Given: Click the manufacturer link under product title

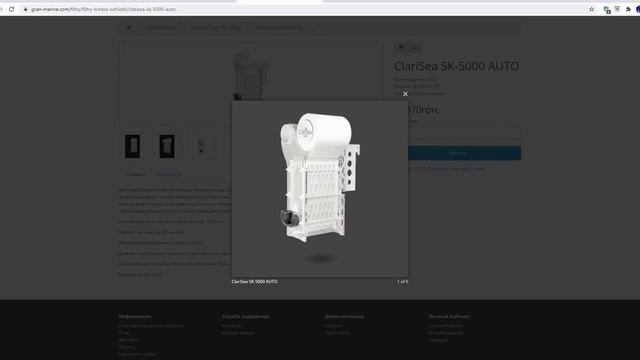Looking at the screenshot, I should (x=432, y=80).
